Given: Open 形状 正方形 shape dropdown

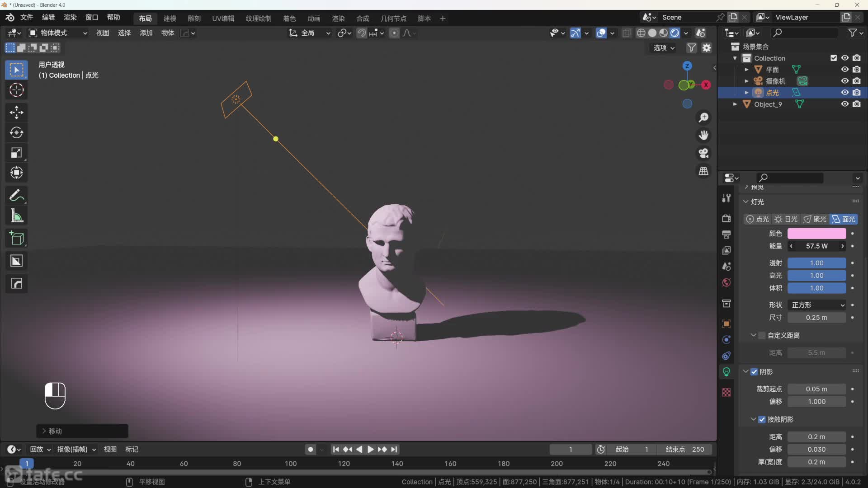Looking at the screenshot, I should point(817,305).
